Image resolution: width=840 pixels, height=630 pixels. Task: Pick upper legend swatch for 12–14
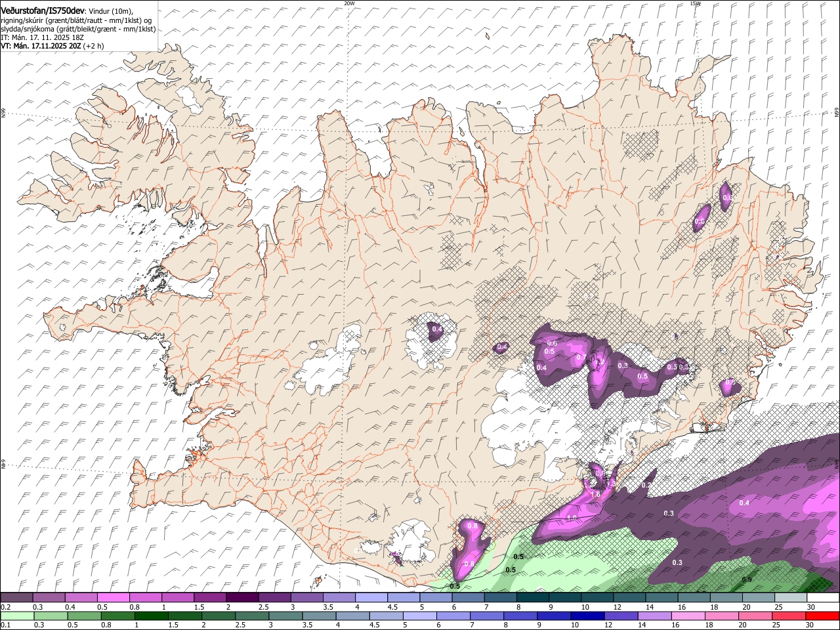click(630, 598)
